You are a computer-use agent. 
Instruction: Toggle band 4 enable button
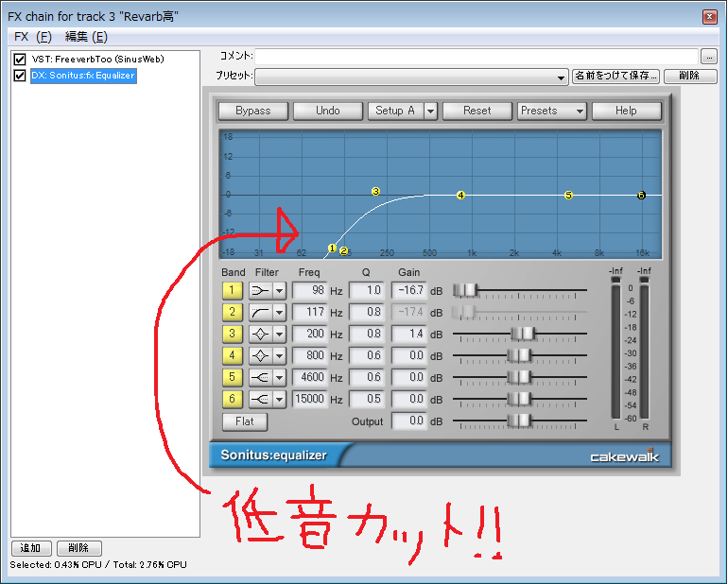pos(233,356)
